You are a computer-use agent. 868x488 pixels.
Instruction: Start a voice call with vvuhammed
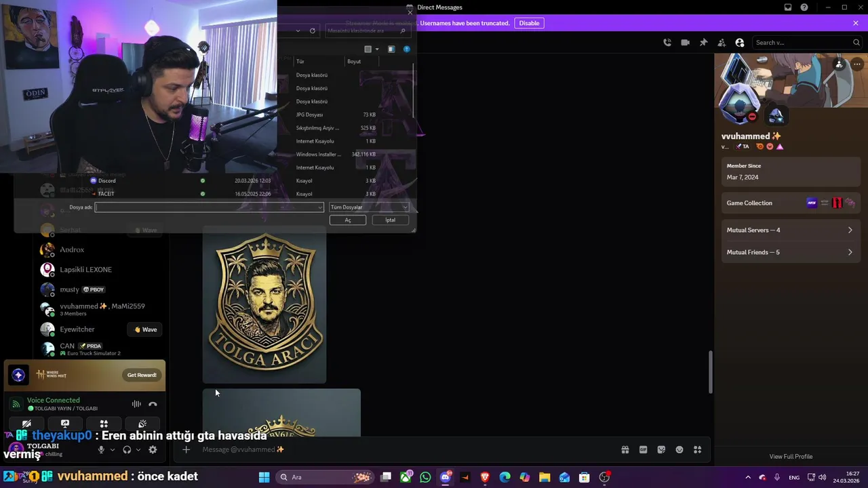pyautogui.click(x=667, y=42)
